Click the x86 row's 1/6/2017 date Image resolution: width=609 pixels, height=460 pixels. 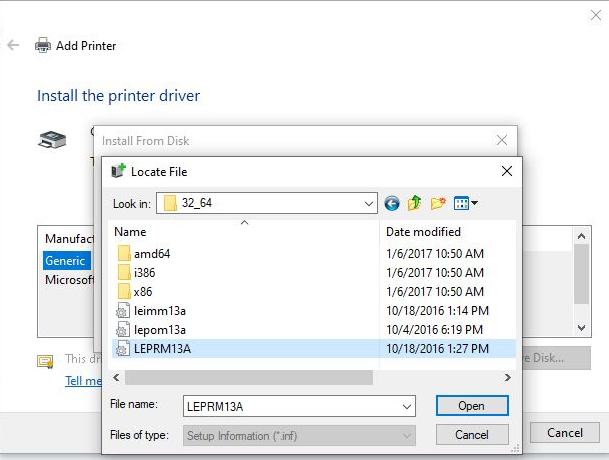click(435, 292)
